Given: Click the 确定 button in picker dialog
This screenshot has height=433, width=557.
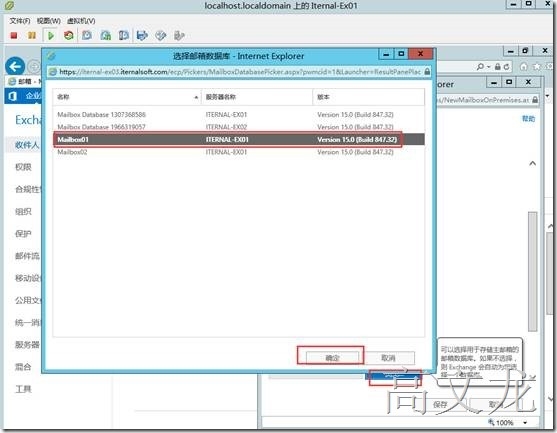Looking at the screenshot, I should 332,358.
